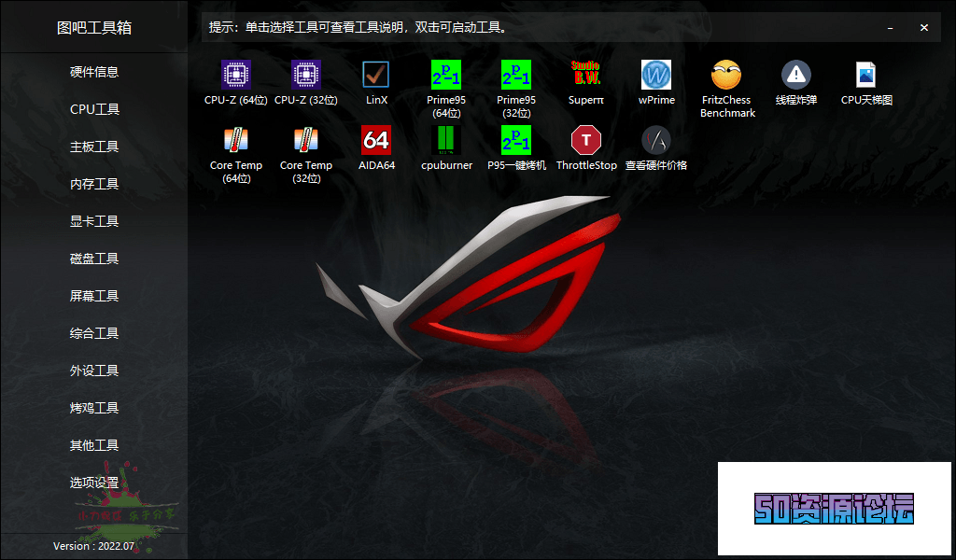Open the 选项设置 settings page
The width and height of the screenshot is (956, 560).
click(x=94, y=483)
